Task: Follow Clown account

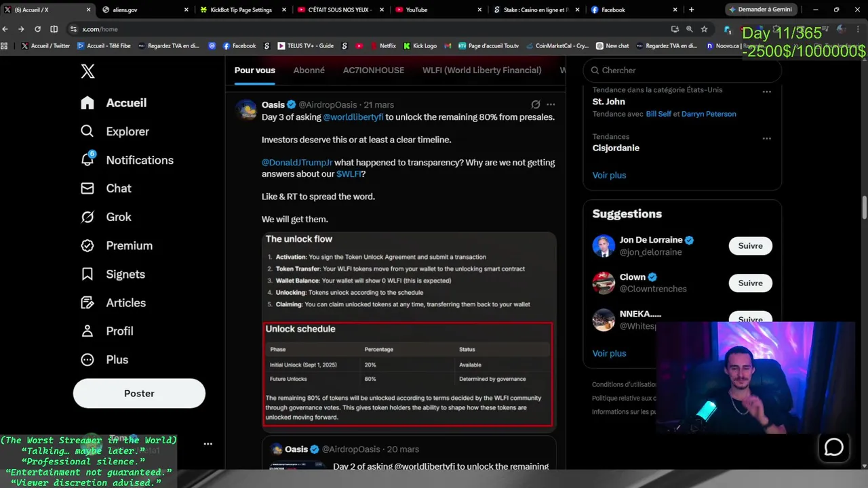Action: (750, 283)
